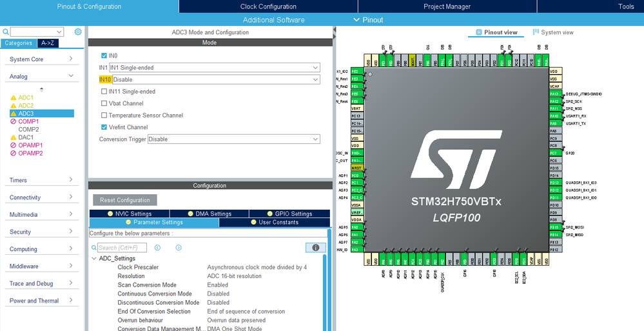Click the Clock Prescaler value
This screenshot has height=331, width=644.
(x=257, y=267)
